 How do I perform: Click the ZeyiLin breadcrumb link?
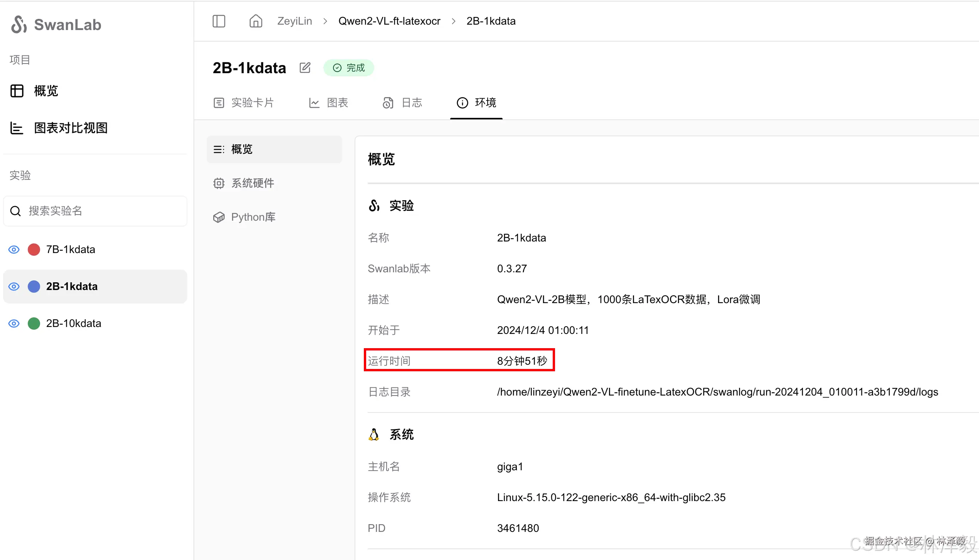click(294, 21)
